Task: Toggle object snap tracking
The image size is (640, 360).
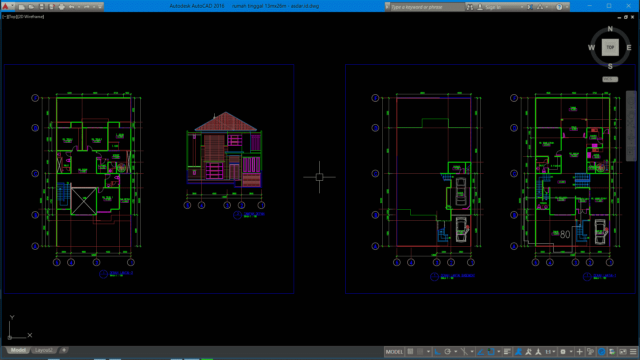Action: [x=480, y=352]
